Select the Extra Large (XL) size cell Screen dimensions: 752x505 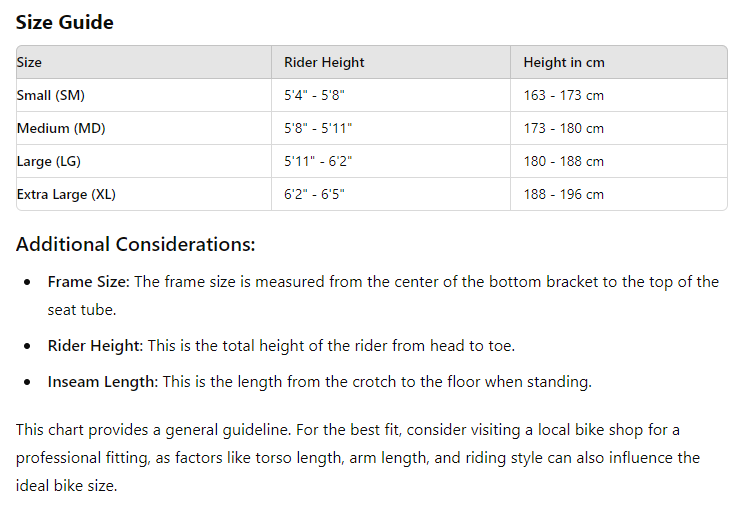pyautogui.click(x=66, y=194)
